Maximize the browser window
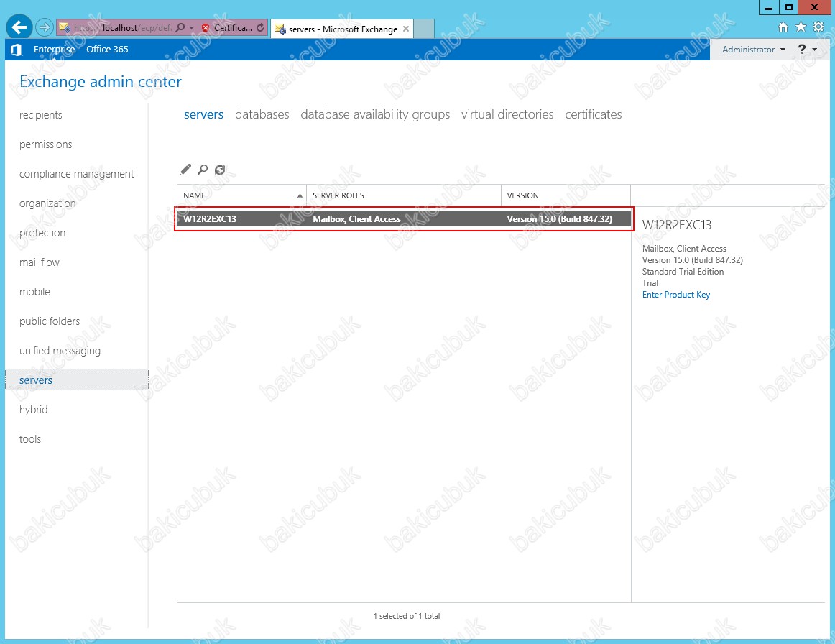Viewport: 835px width, 644px height. 789,7
